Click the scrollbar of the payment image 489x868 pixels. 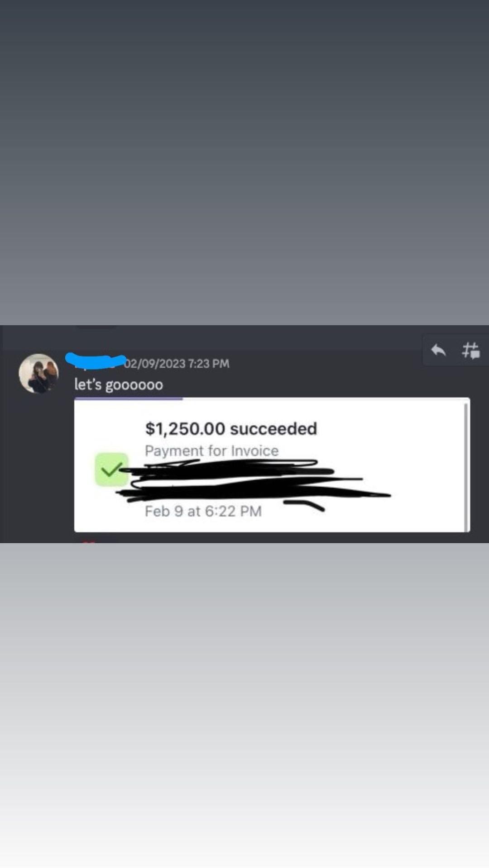(x=466, y=466)
